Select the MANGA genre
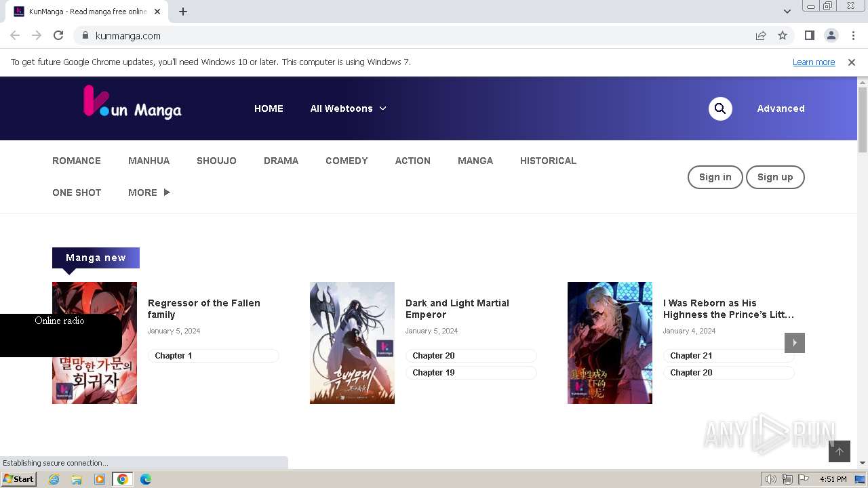 (475, 161)
